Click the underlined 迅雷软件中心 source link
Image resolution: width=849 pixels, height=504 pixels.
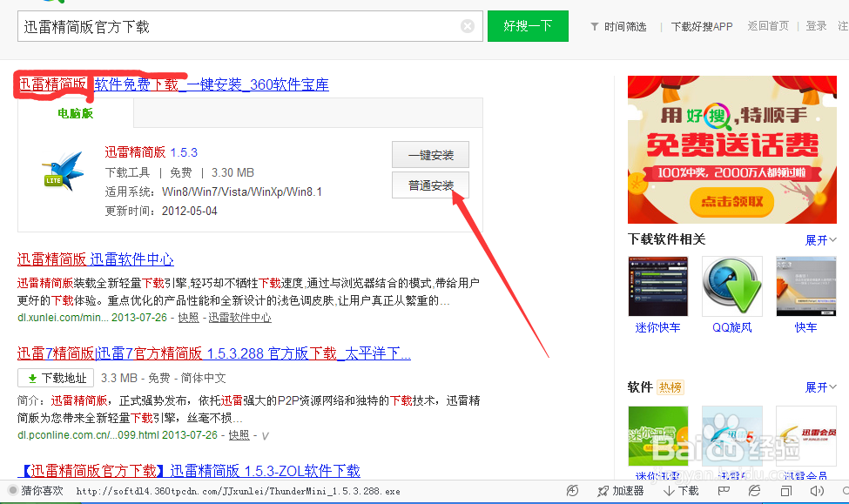(239, 318)
